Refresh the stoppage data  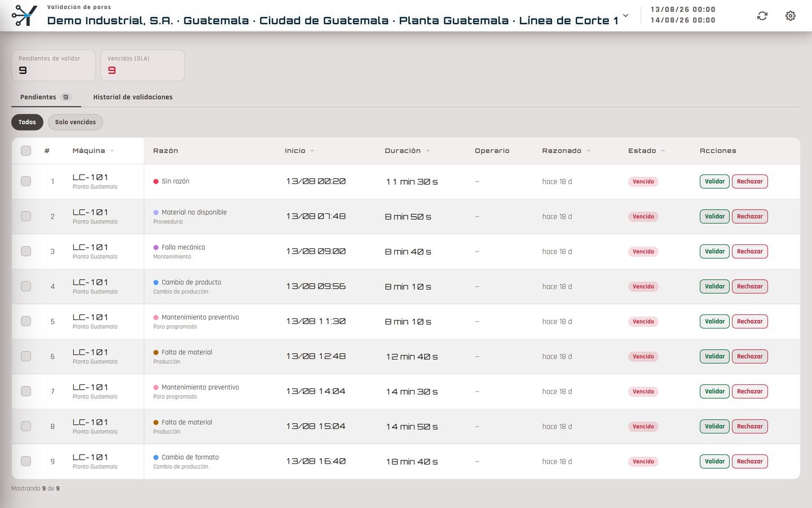click(x=762, y=16)
